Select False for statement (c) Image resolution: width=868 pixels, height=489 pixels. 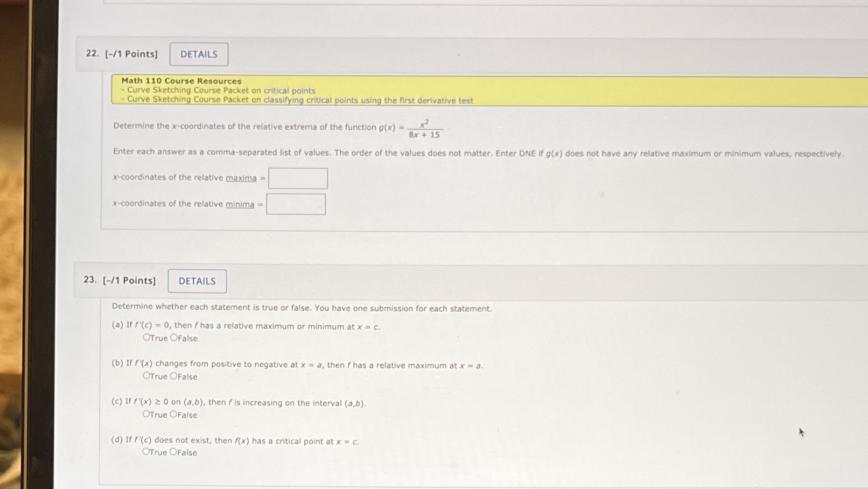coord(173,414)
